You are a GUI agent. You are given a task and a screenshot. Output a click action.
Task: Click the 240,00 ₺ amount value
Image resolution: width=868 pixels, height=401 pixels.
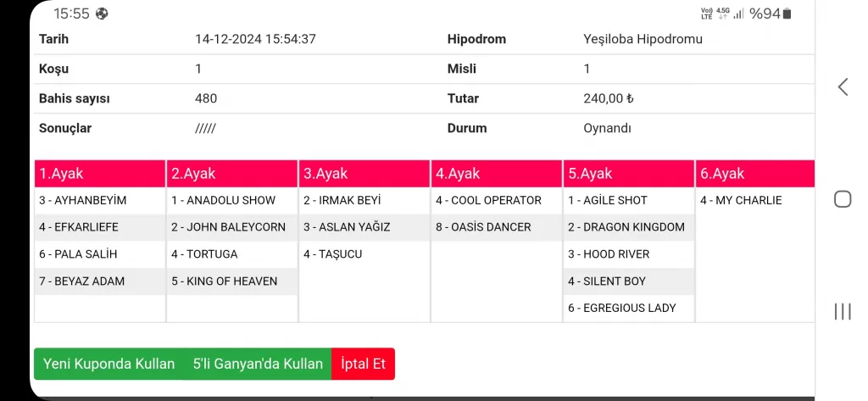click(608, 98)
